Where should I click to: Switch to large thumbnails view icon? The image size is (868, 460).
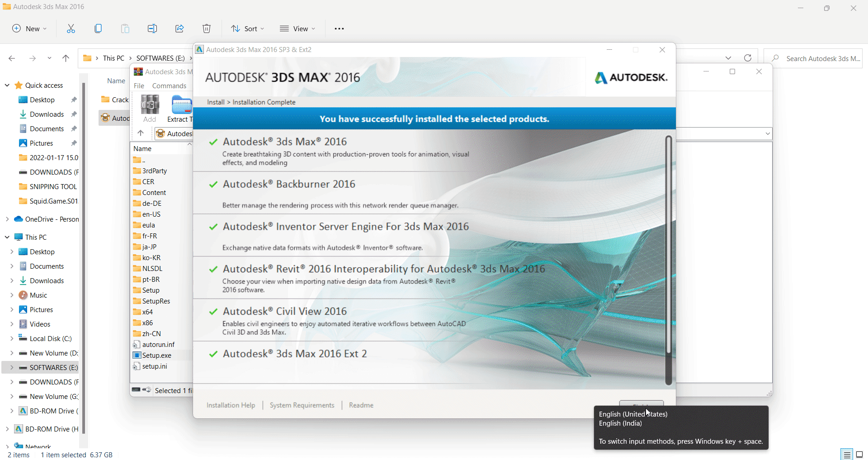pos(859,454)
